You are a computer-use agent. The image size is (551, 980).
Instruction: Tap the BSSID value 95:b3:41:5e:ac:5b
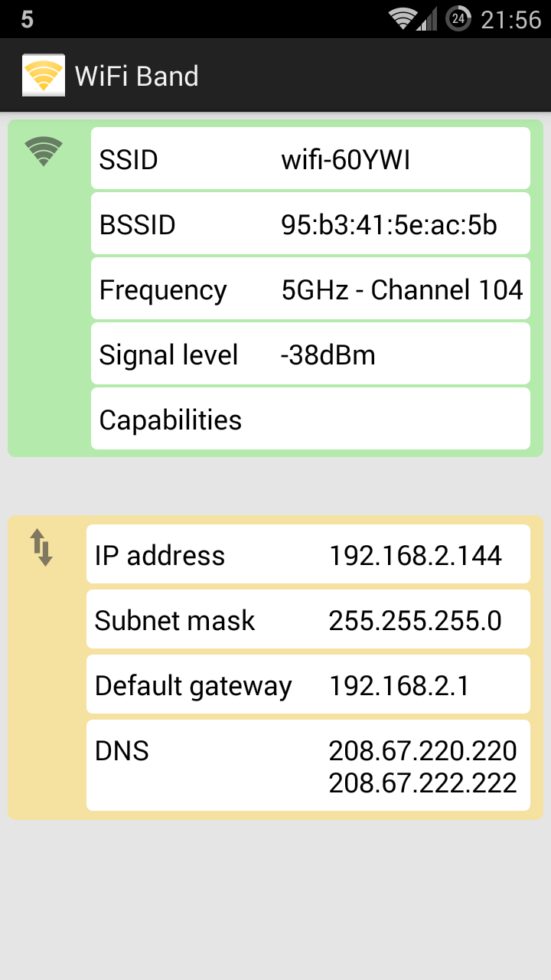tap(390, 224)
